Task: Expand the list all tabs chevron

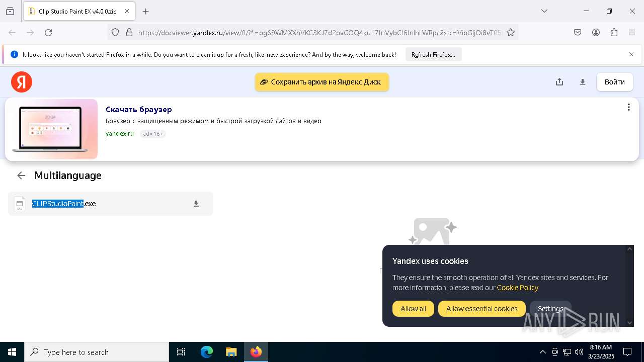Action: (544, 11)
